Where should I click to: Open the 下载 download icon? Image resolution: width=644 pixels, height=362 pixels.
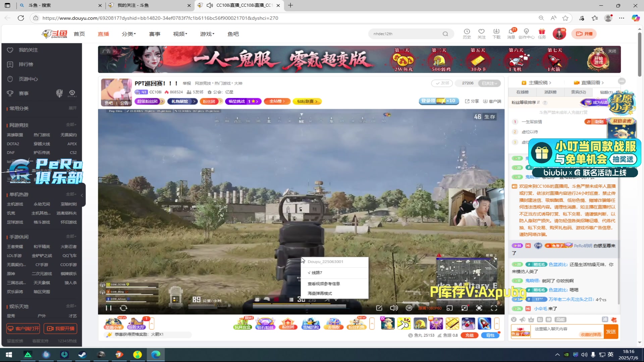(x=496, y=34)
